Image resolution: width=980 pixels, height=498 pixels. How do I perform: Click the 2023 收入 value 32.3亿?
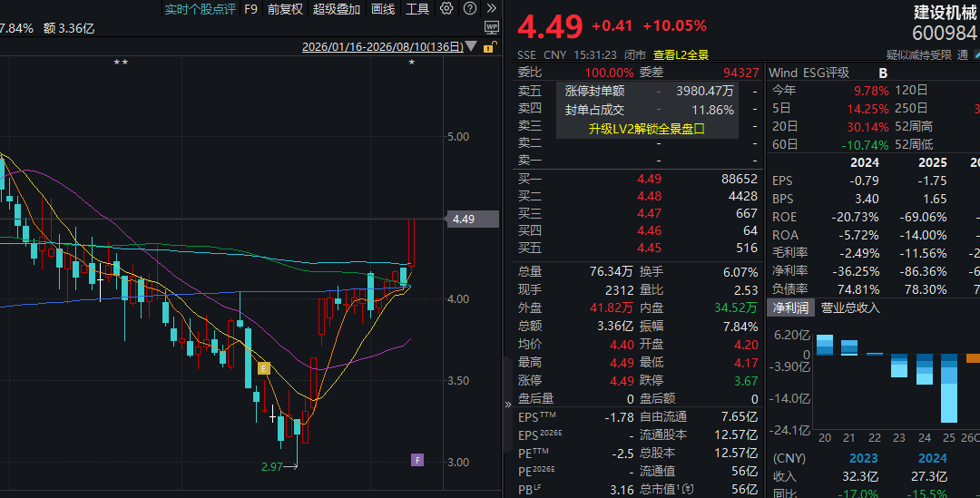click(x=860, y=477)
